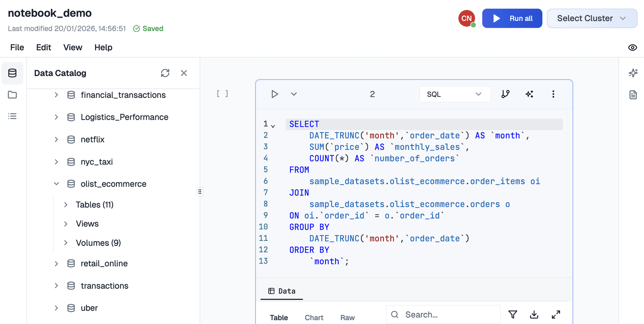644x324 pixels.
Task: Refresh the Data Catalog panel
Action: coord(165,73)
